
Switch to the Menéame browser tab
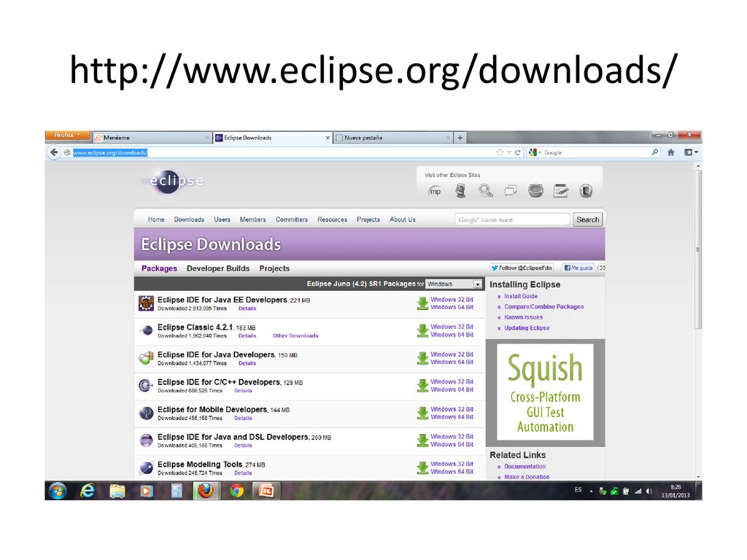152,138
